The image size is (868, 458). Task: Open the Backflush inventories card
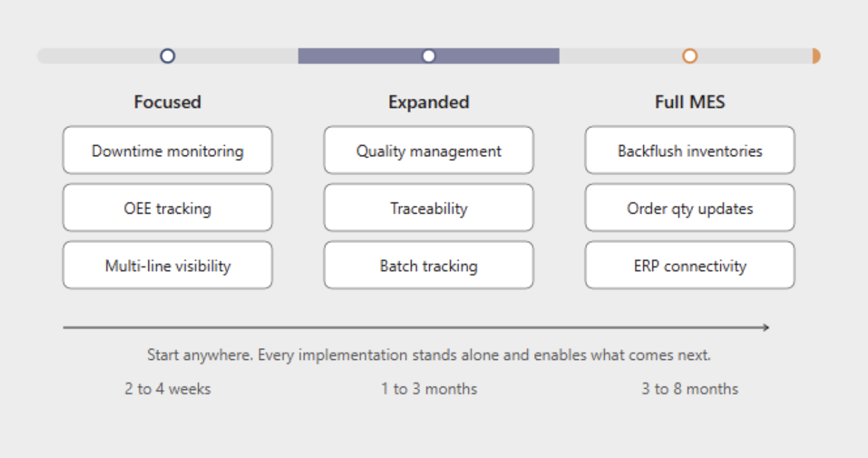click(689, 151)
